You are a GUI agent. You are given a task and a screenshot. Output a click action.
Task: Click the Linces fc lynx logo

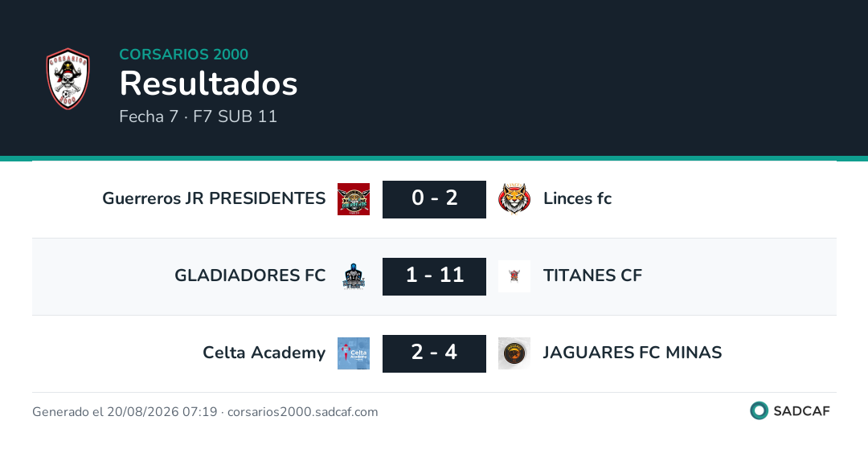[x=514, y=199]
